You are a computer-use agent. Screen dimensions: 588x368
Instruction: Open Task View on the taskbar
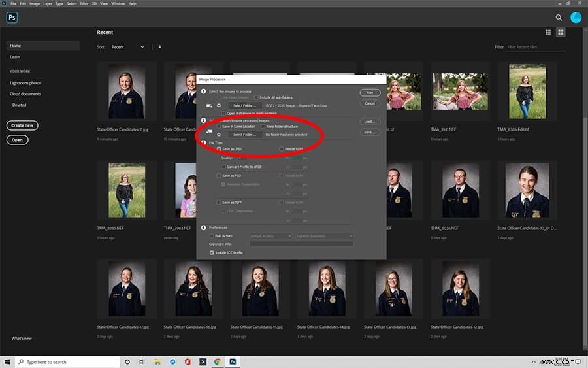pos(142,362)
